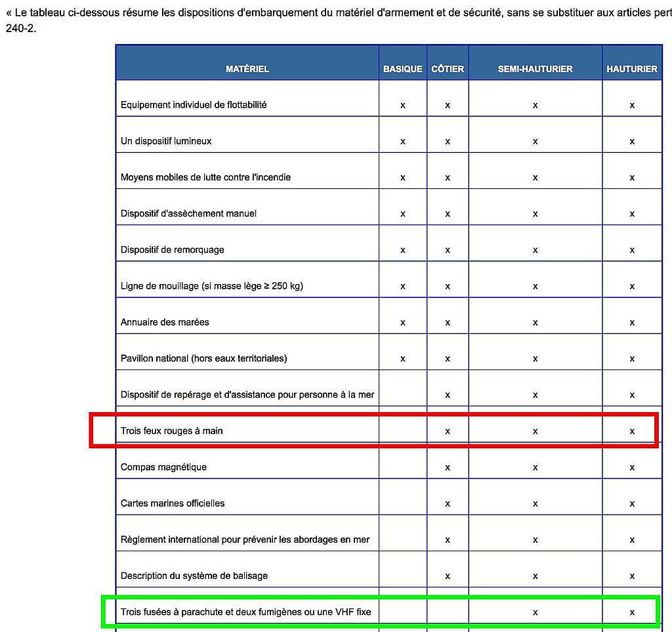Screen dimensions: 672x632
Task: Select 'Annuaire des marées' row label
Action: pos(165,322)
